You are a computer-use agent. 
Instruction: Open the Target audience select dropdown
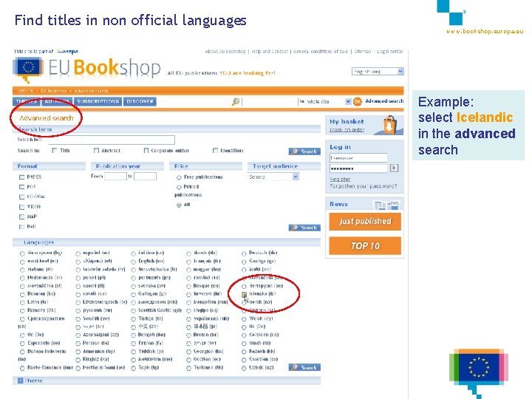click(273, 177)
